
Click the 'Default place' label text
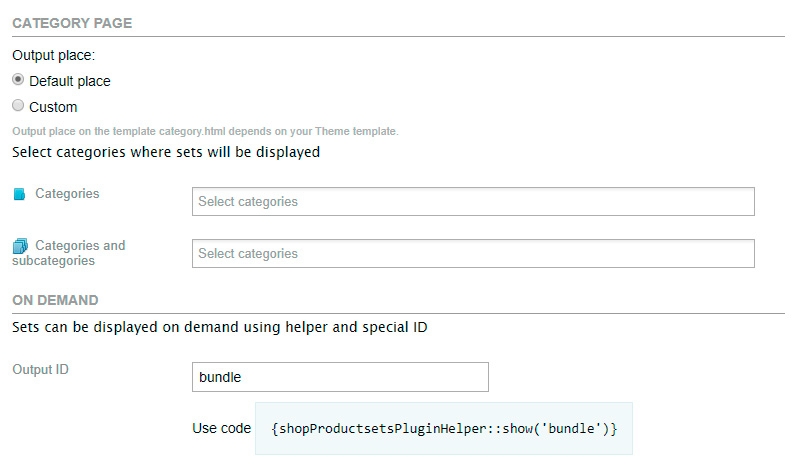pos(70,81)
